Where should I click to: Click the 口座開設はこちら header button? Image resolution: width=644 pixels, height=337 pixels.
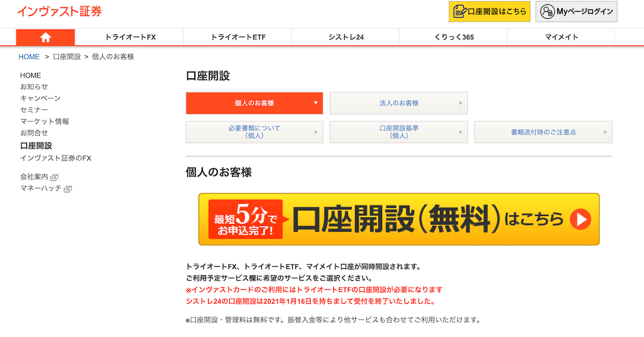tap(489, 11)
